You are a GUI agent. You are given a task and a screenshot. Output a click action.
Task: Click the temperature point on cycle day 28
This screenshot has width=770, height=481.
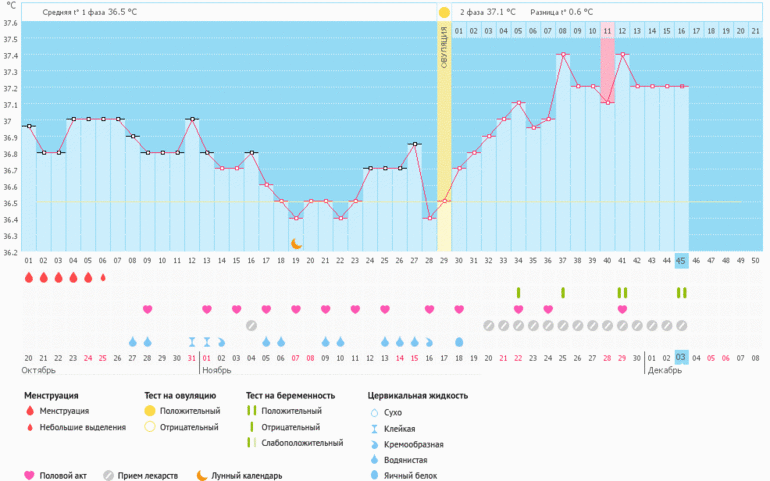(429, 218)
